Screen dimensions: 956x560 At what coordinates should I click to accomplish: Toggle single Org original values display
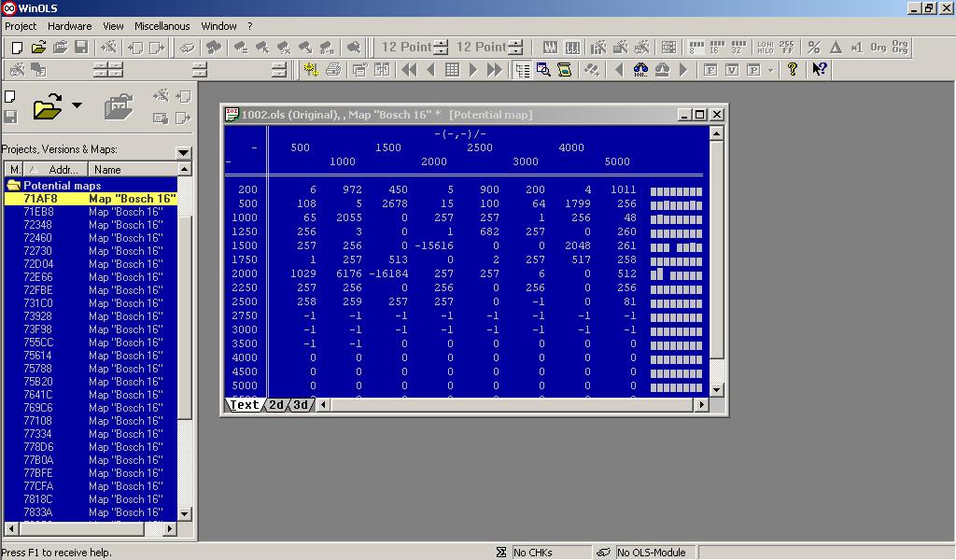pyautogui.click(x=878, y=47)
